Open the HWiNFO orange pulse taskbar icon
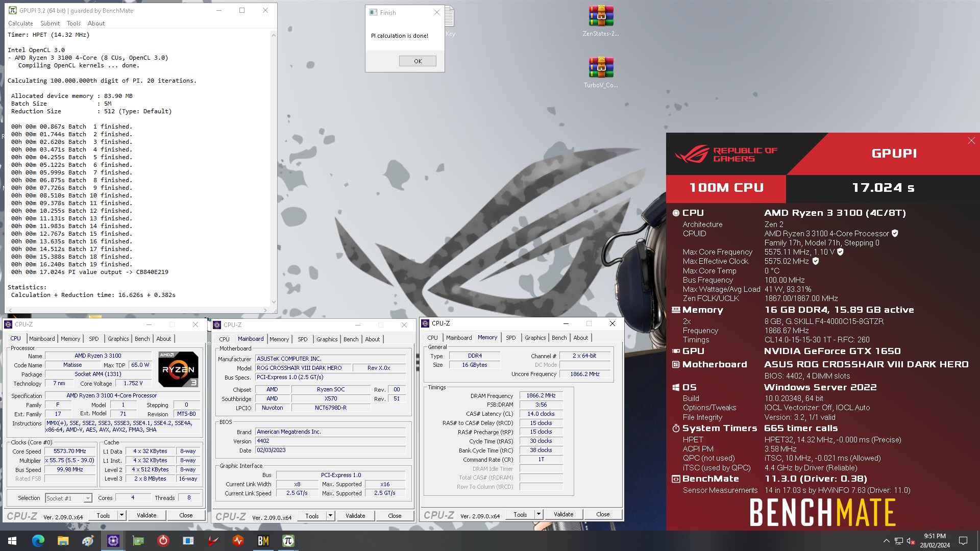This screenshot has height=551, width=980. (x=238, y=541)
